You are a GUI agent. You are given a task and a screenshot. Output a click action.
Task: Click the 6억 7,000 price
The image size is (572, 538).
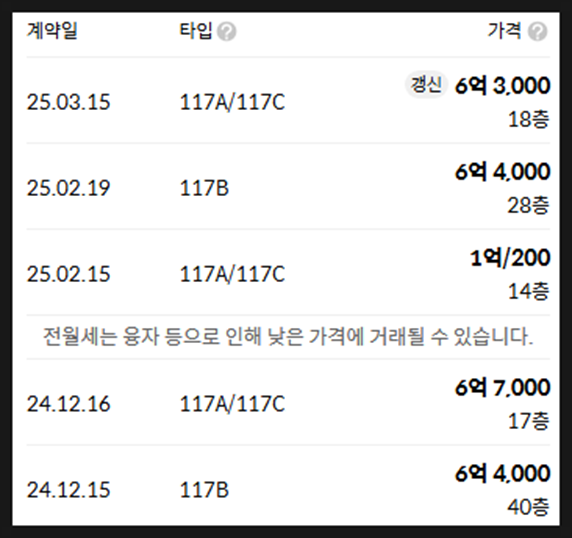pyautogui.click(x=503, y=387)
